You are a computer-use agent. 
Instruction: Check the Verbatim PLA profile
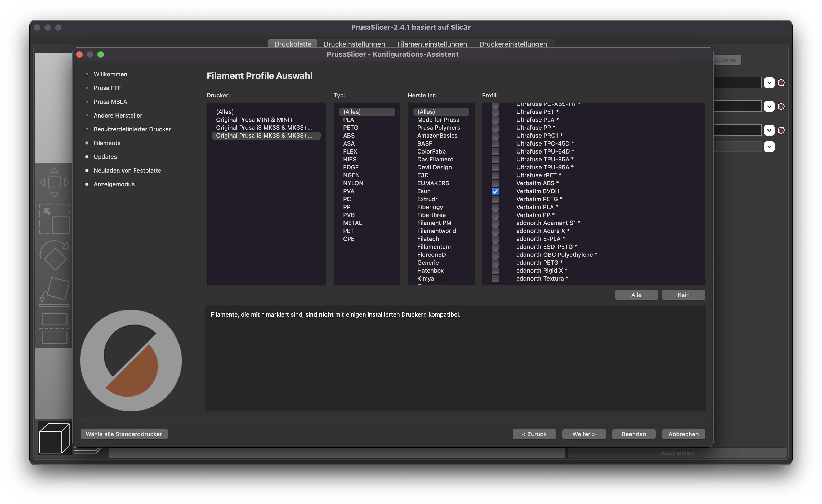[495, 207]
